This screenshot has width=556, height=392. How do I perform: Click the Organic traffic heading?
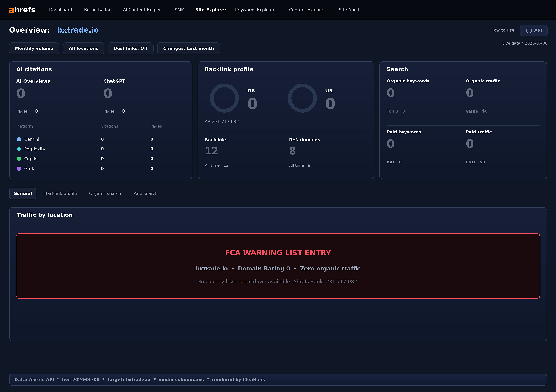coord(483,81)
